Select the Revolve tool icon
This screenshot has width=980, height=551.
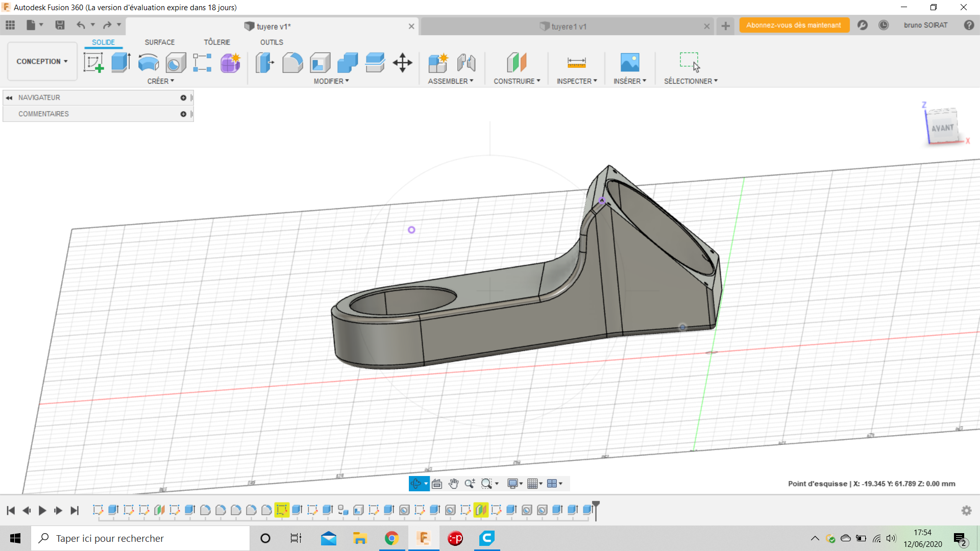click(149, 63)
